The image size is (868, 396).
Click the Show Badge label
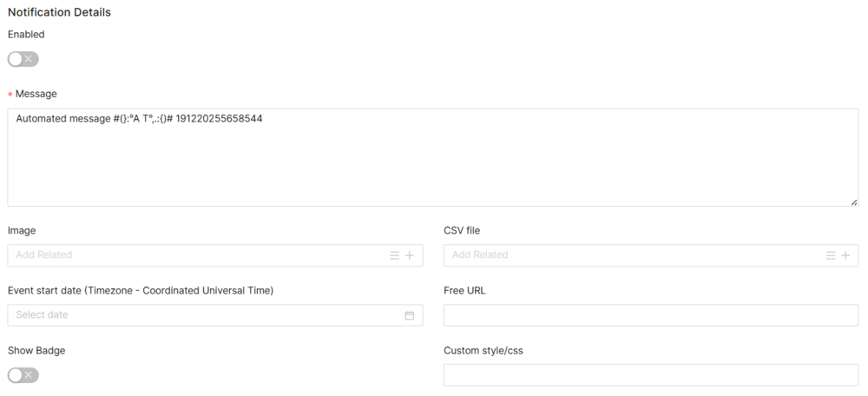36,351
